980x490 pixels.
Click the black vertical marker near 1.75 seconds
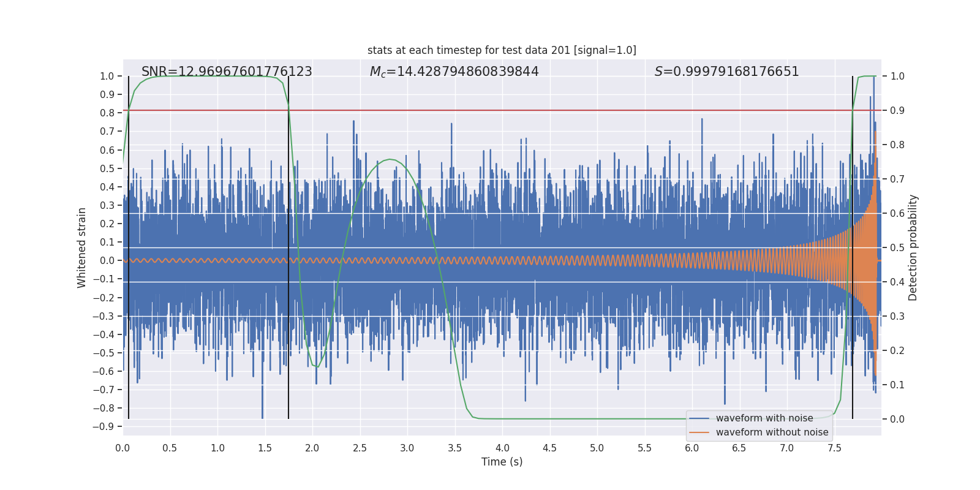pos(288,245)
